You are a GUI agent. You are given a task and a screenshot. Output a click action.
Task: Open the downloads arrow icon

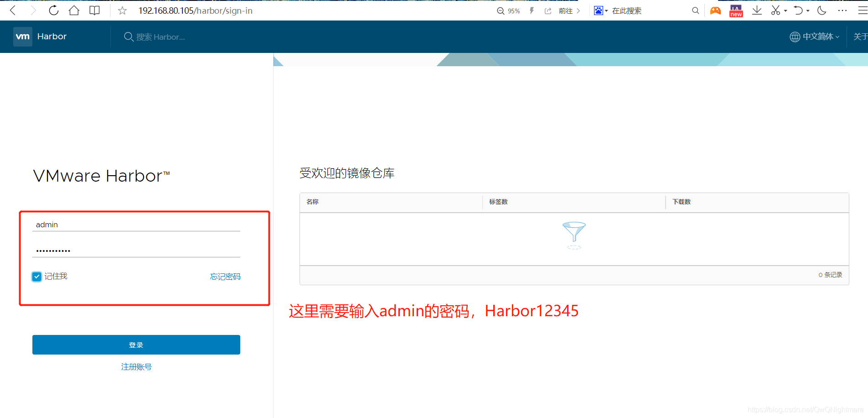[757, 10]
